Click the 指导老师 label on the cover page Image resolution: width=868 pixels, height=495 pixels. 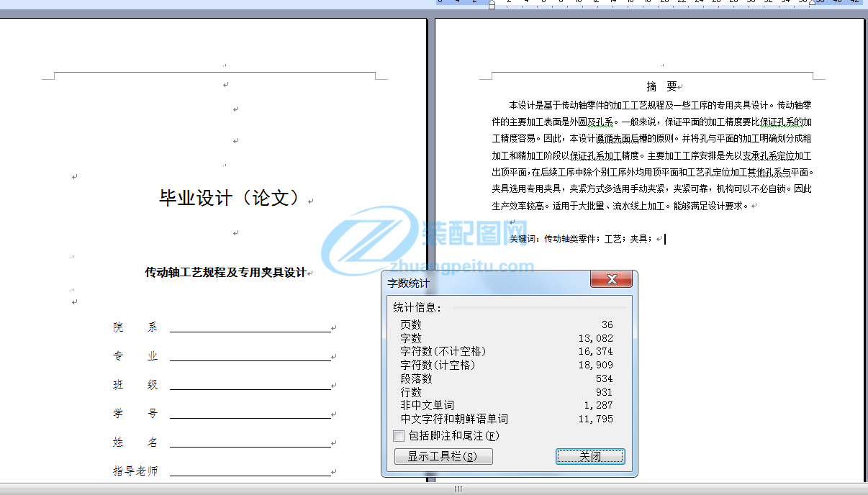point(135,471)
